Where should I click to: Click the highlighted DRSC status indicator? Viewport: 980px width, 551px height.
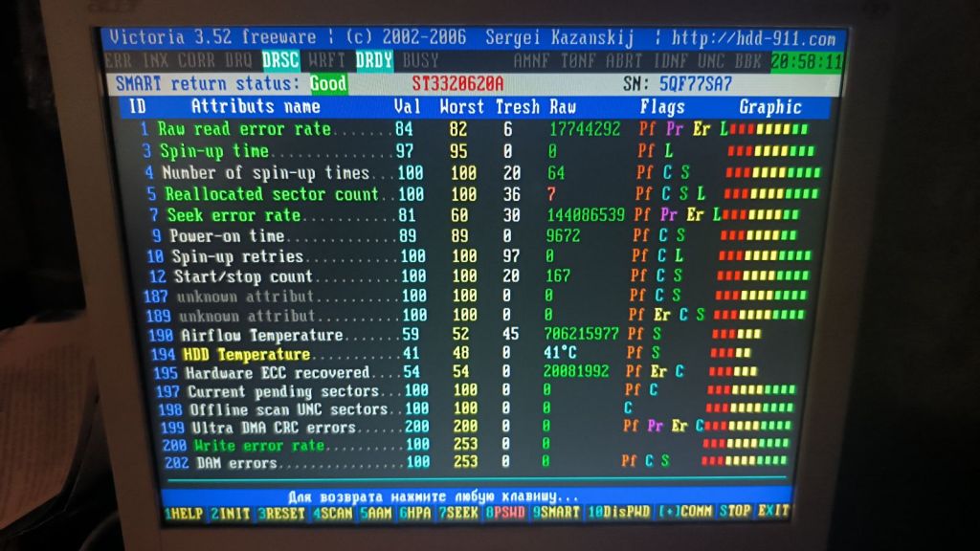280,60
